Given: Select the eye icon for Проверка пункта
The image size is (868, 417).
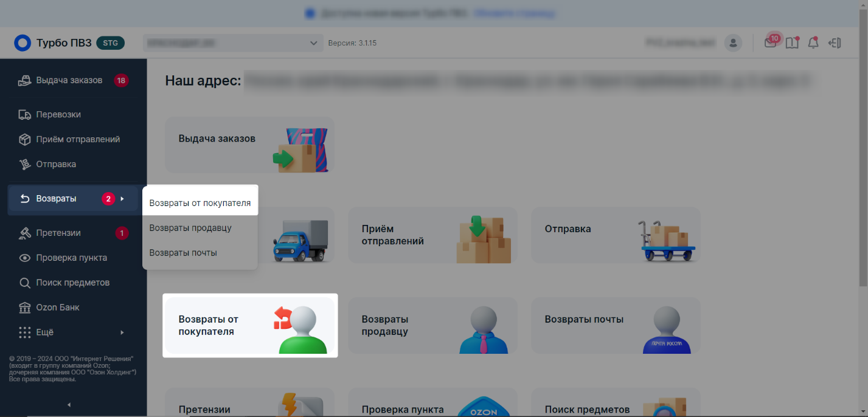Looking at the screenshot, I should 24,258.
